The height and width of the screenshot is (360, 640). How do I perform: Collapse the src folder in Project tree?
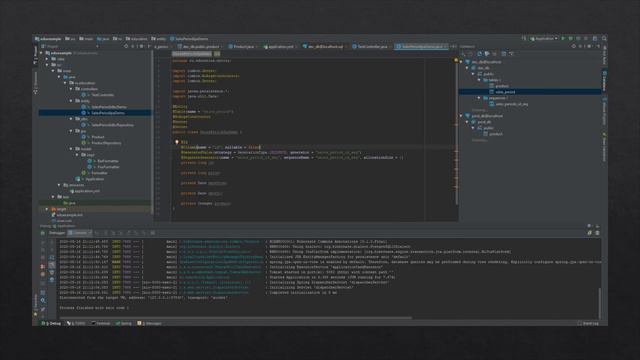pyautogui.click(x=47, y=65)
